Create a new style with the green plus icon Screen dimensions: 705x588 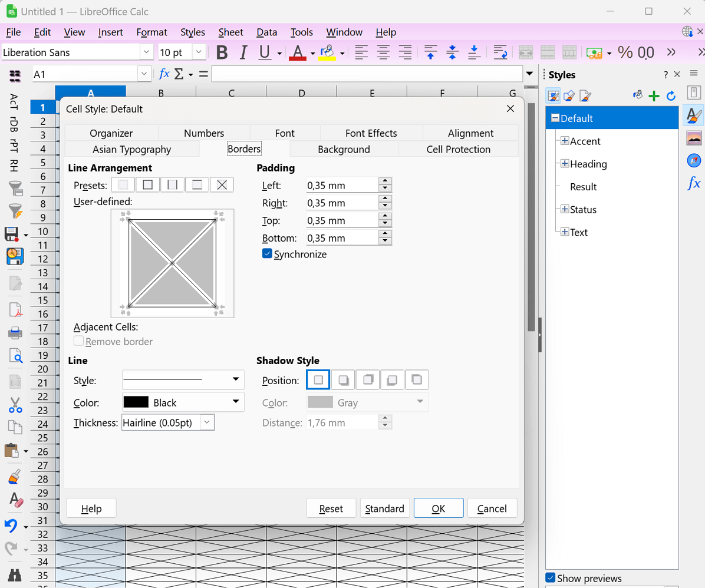pos(654,95)
